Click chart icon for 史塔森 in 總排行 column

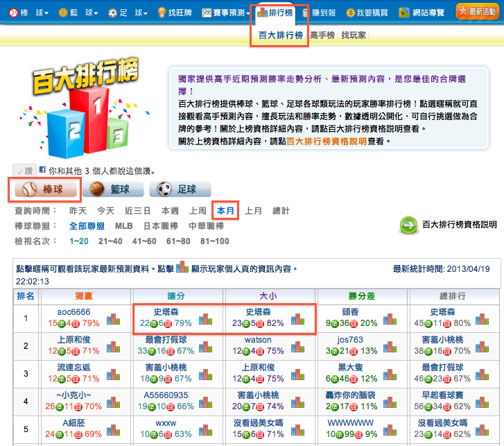point(482,319)
